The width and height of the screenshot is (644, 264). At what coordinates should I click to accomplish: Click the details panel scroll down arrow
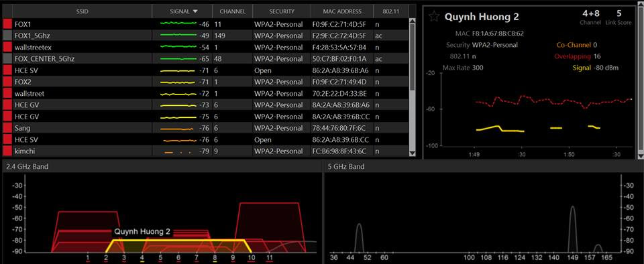(641, 155)
